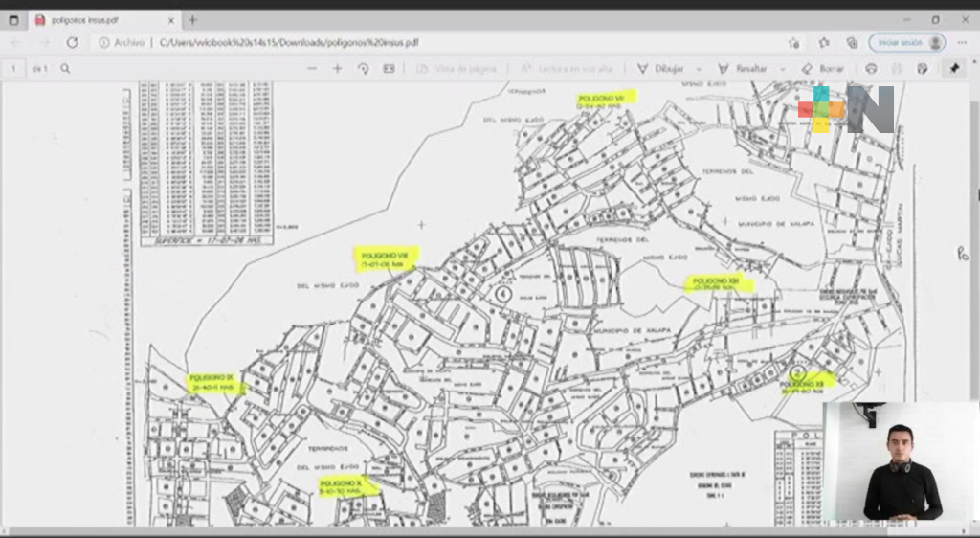Expand the Dibujar dropdown arrow
Viewport: 980px width, 538px height.
click(x=699, y=69)
